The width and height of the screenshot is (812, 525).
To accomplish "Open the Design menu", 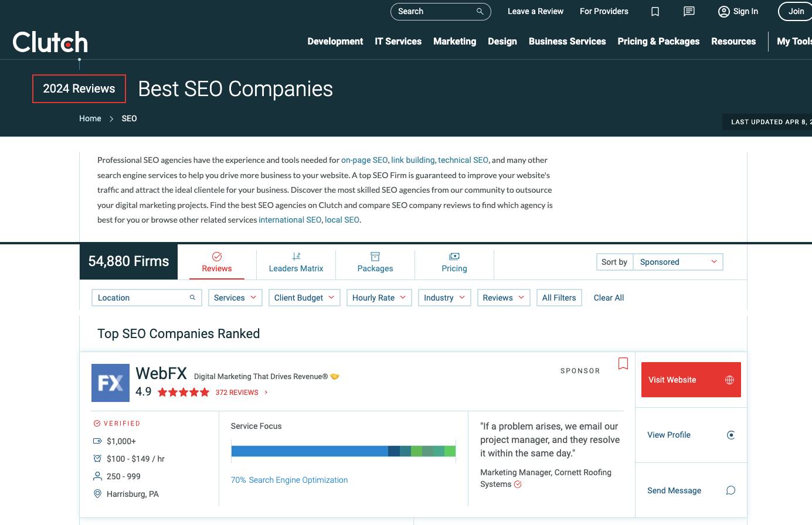I will [x=502, y=42].
